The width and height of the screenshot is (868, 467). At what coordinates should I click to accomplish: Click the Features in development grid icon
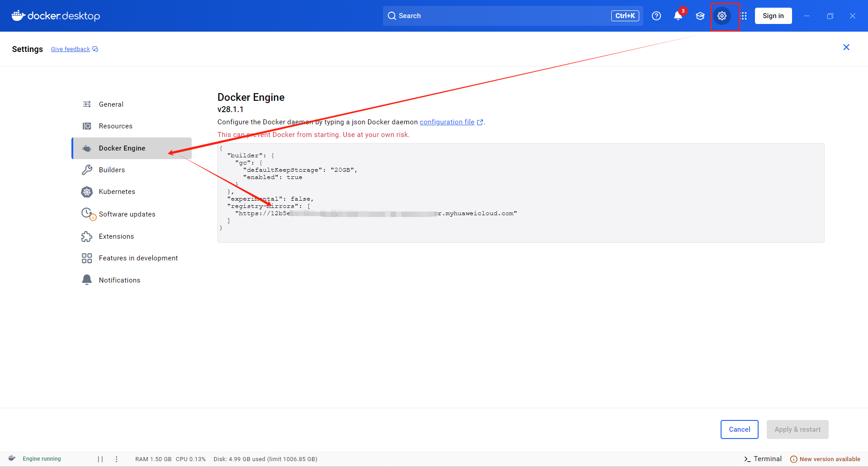coord(87,258)
